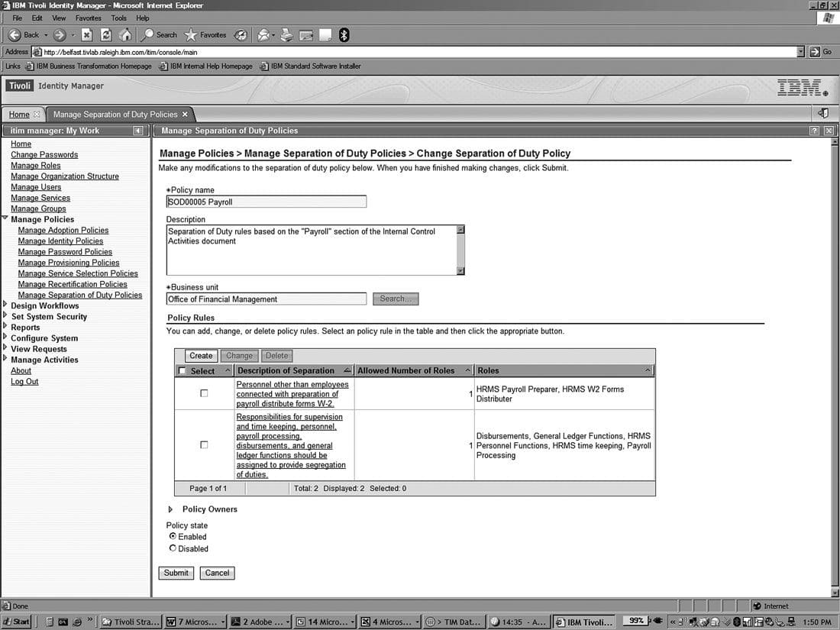Expand the Reports section
The height and width of the screenshot is (630, 840).
(x=5, y=326)
